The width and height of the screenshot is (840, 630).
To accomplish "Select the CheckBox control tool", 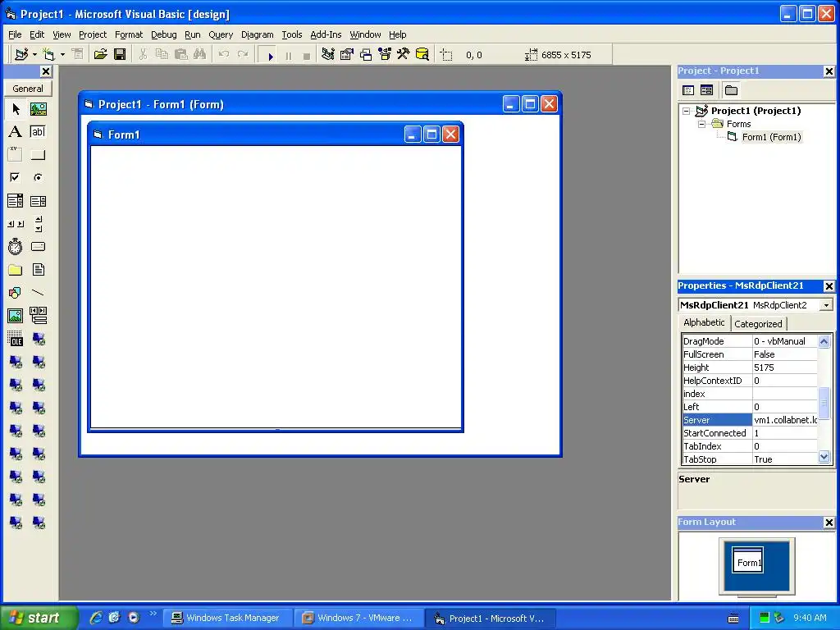I will [x=16, y=177].
